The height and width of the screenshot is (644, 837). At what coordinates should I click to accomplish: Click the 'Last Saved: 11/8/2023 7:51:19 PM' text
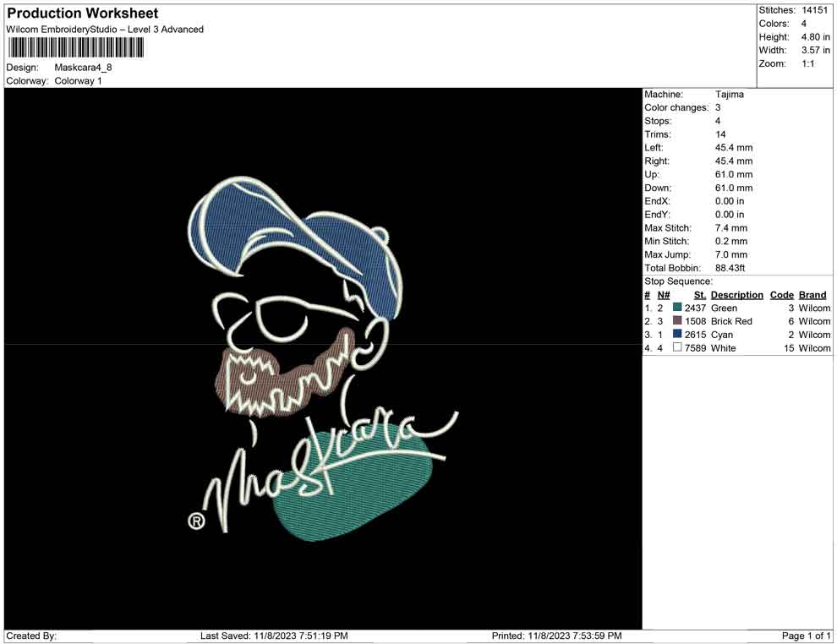(275, 636)
